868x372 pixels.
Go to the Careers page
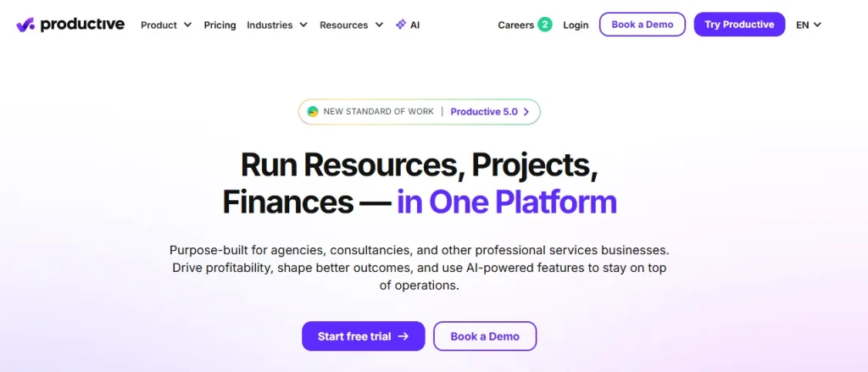(x=515, y=25)
